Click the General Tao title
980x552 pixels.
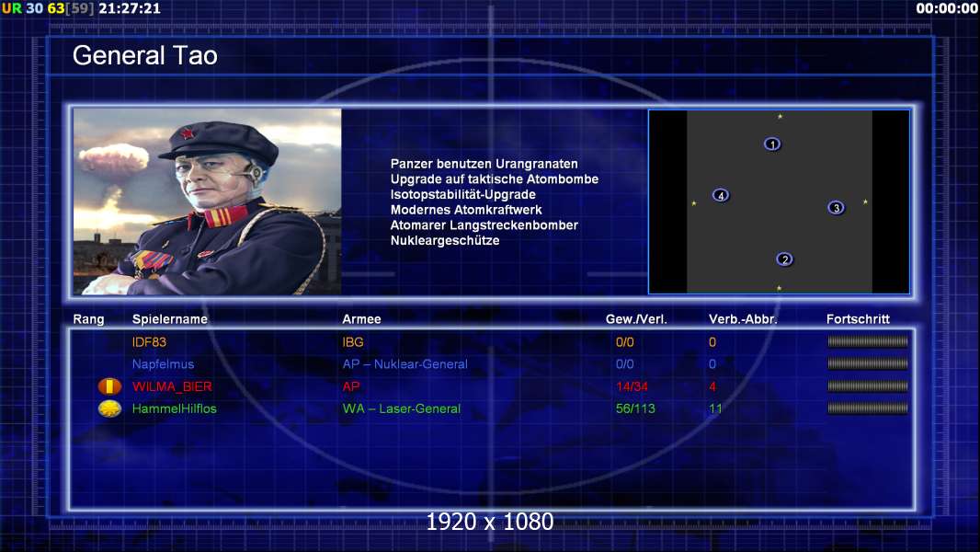(x=145, y=55)
